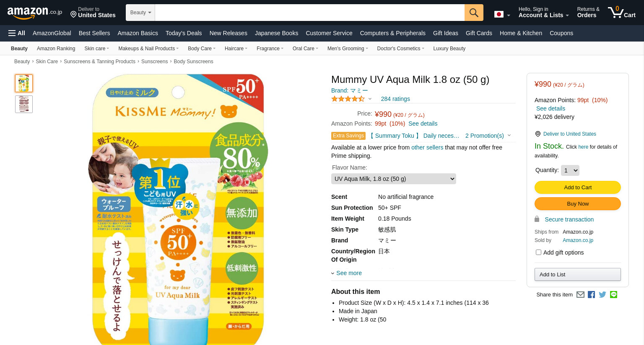
Task: Open the shopping cart icon
Action: [x=622, y=12]
